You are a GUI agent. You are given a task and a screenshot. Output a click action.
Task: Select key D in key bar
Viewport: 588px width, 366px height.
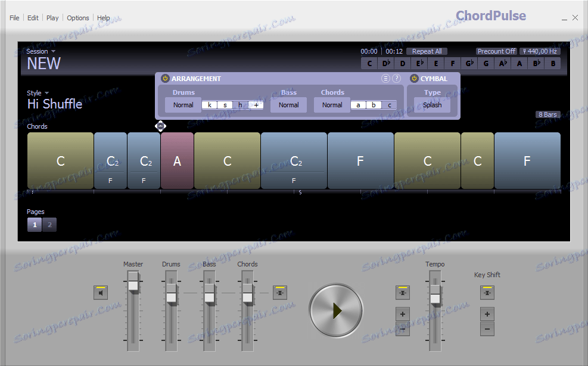[x=402, y=63]
